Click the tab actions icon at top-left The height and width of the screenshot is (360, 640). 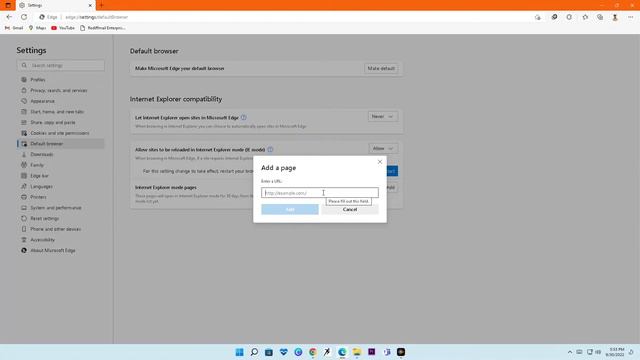tap(8, 5)
